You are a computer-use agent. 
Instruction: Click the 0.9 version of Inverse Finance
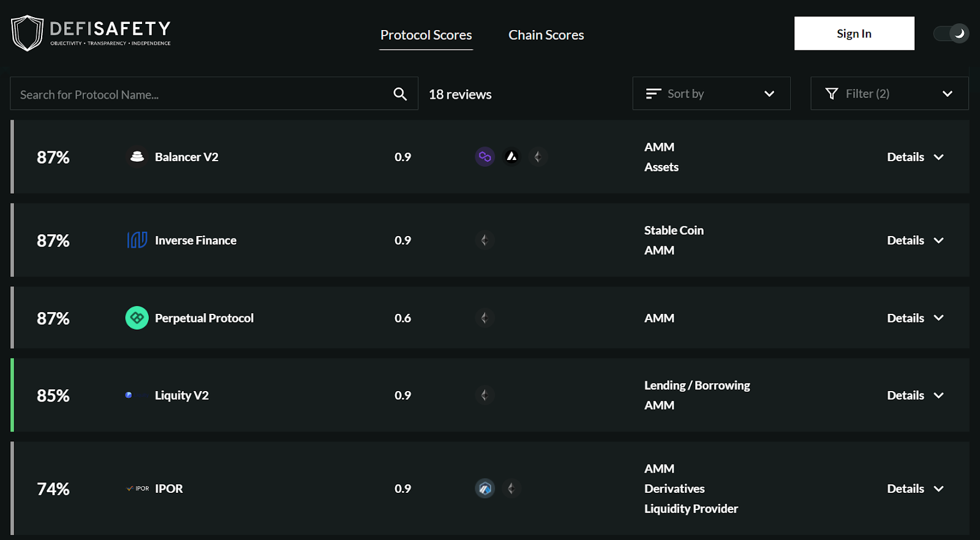point(403,240)
